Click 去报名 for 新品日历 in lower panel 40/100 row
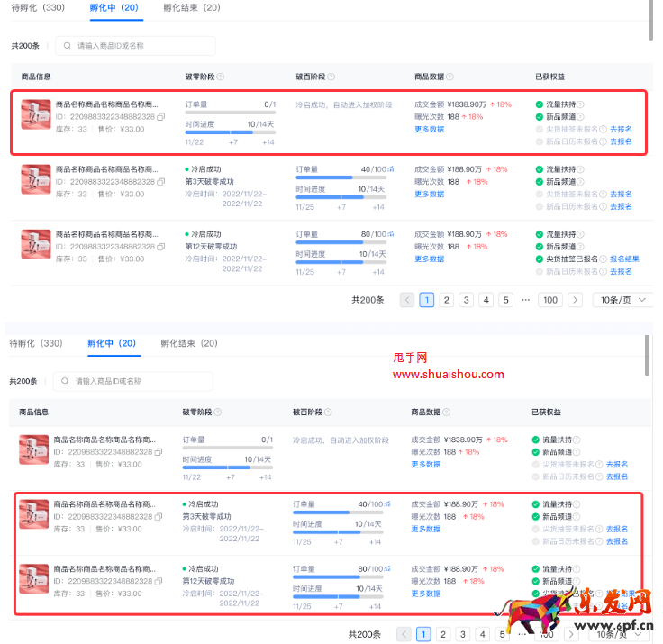 [617, 541]
